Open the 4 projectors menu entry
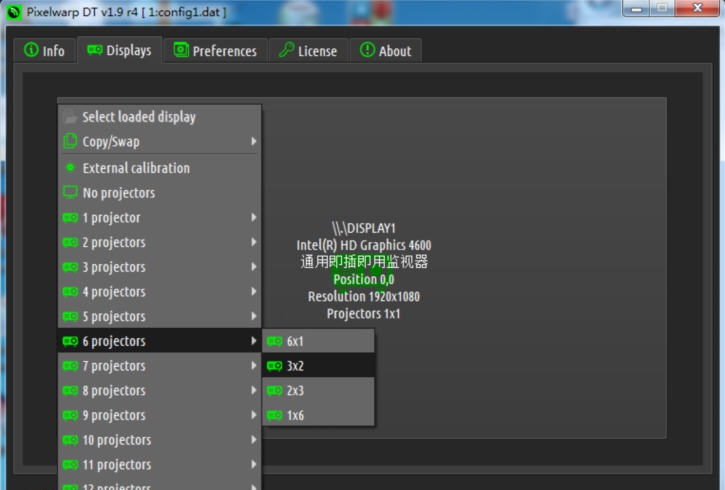Screen dimensions: 725x490 (x=114, y=292)
